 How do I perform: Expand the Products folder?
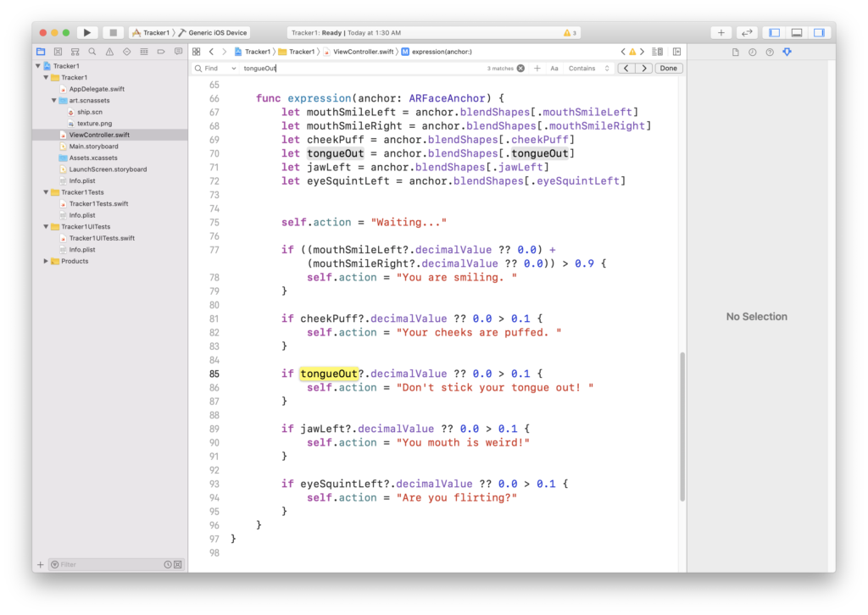[46, 261]
